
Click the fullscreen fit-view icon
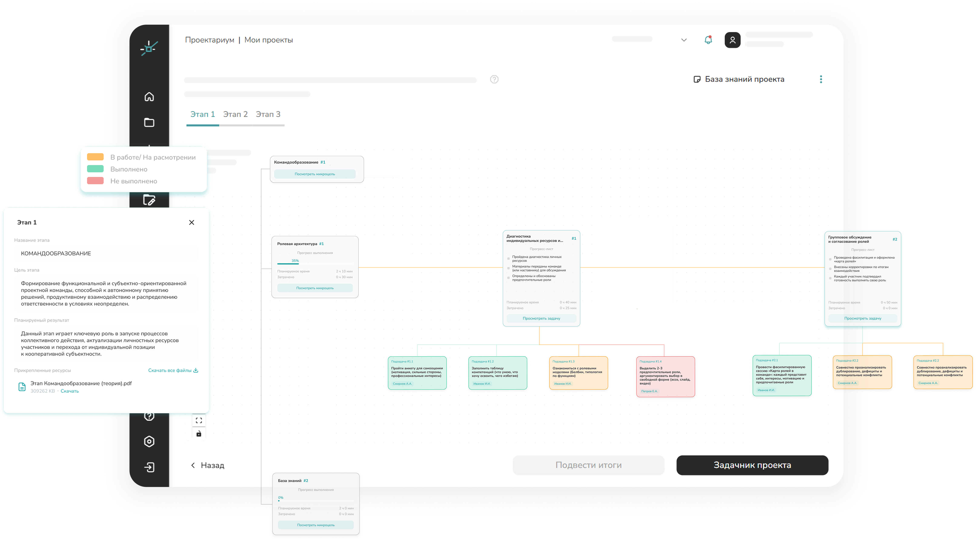point(199,420)
